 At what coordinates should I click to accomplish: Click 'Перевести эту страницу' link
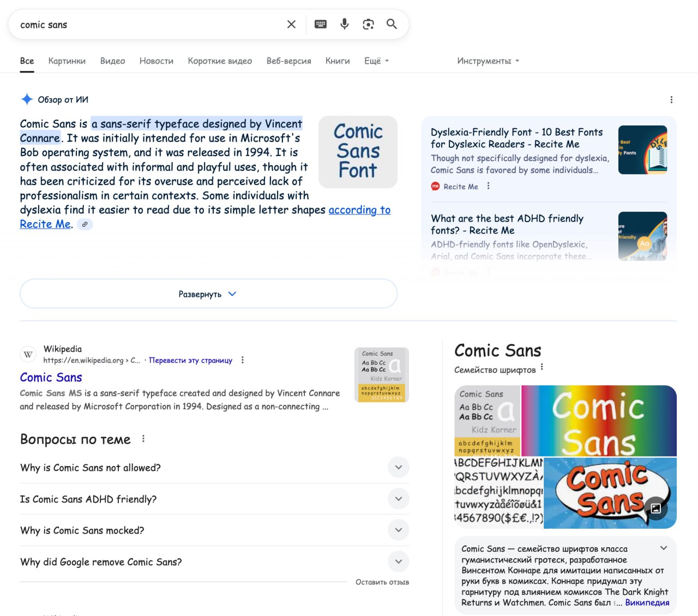tap(190, 360)
